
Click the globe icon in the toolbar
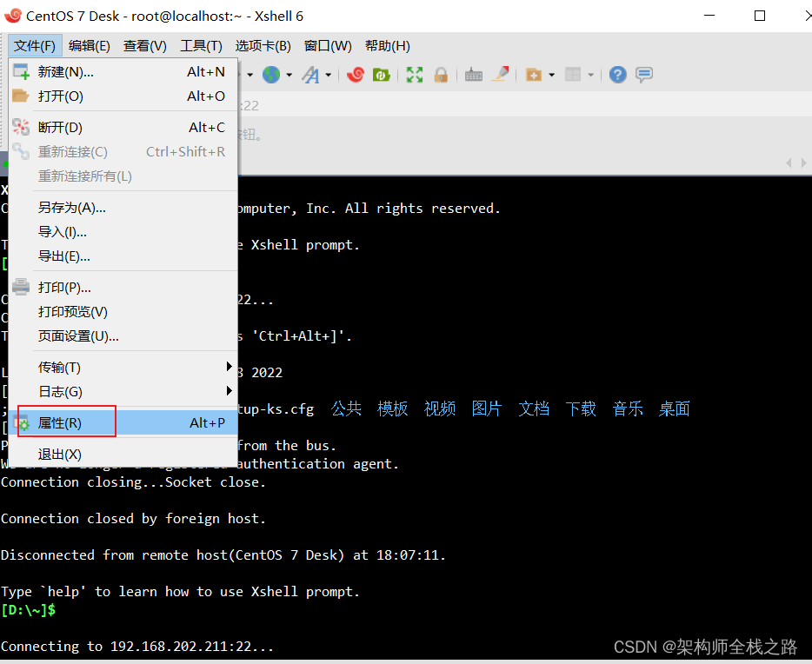[271, 75]
